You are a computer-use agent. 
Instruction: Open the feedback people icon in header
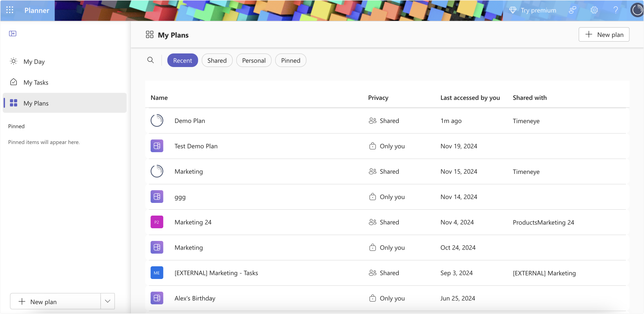tap(572, 10)
